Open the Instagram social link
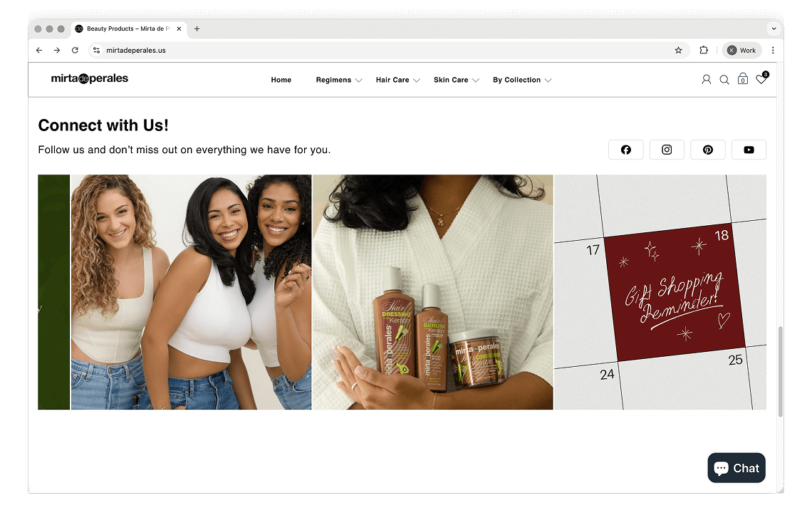The width and height of the screenshot is (812, 530). pyautogui.click(x=667, y=150)
